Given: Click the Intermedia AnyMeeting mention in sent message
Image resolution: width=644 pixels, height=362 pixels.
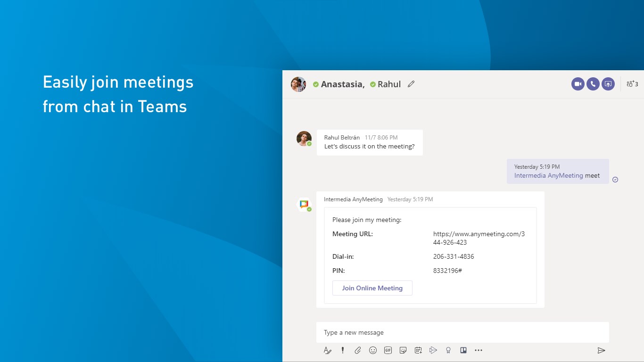Looking at the screenshot, I should pos(549,175).
